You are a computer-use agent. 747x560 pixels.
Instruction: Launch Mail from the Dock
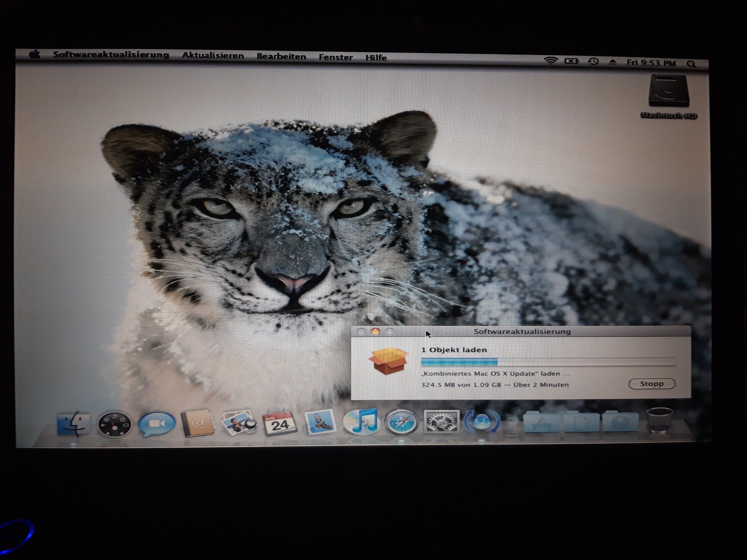tap(320, 423)
